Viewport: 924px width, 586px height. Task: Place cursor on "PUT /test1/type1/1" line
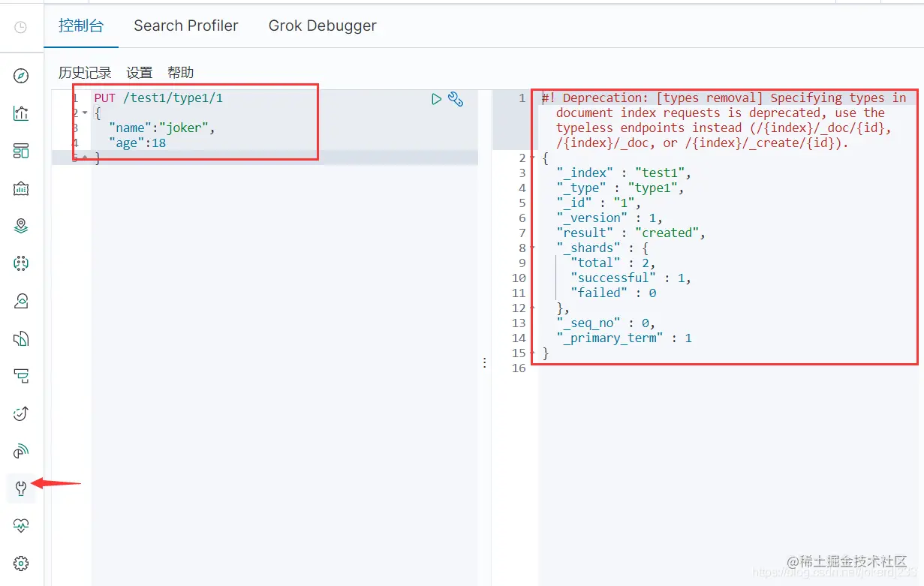coord(158,98)
